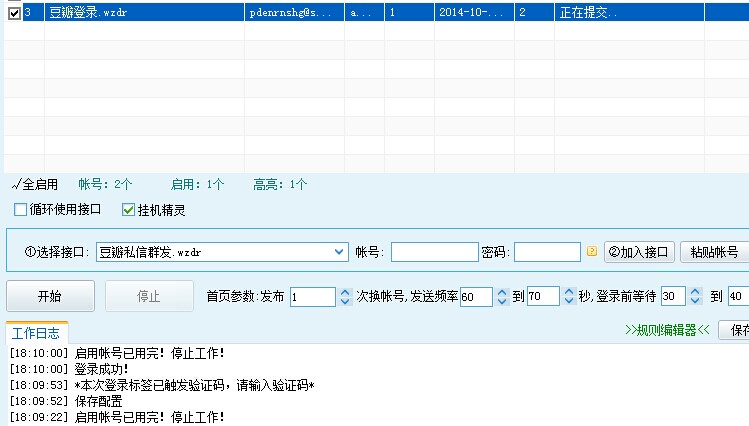Switch to the 工作日志 tab
The height and width of the screenshot is (426, 749).
(x=35, y=332)
